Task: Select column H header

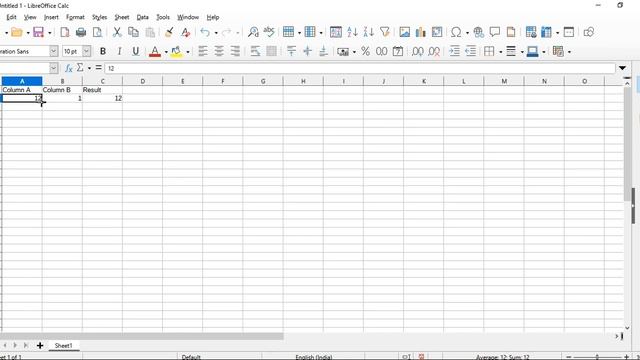Action: (303, 81)
